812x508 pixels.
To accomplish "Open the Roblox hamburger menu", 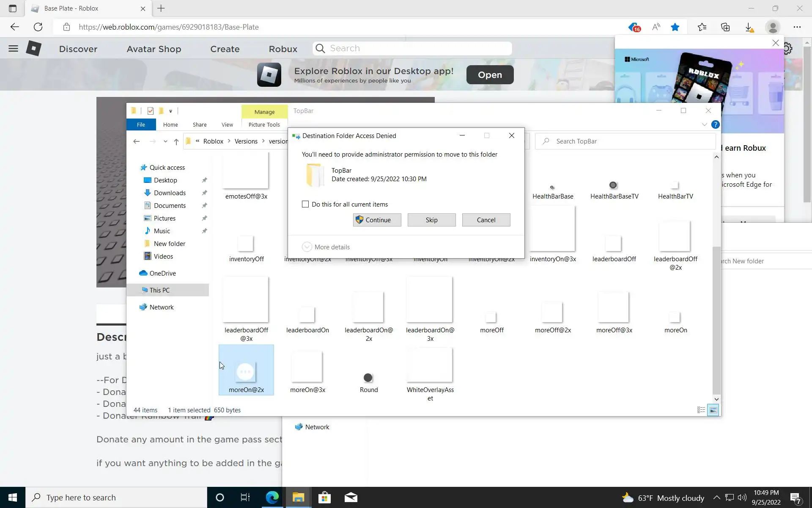I will (x=13, y=49).
